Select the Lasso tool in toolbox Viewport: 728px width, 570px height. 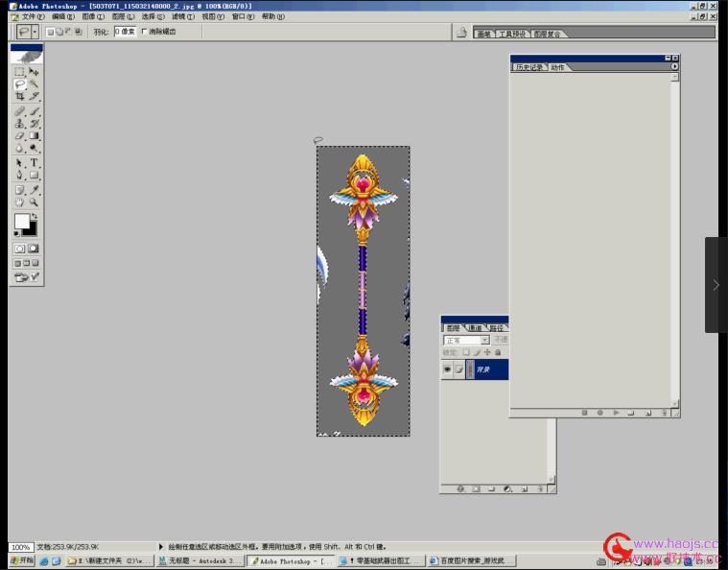click(19, 84)
